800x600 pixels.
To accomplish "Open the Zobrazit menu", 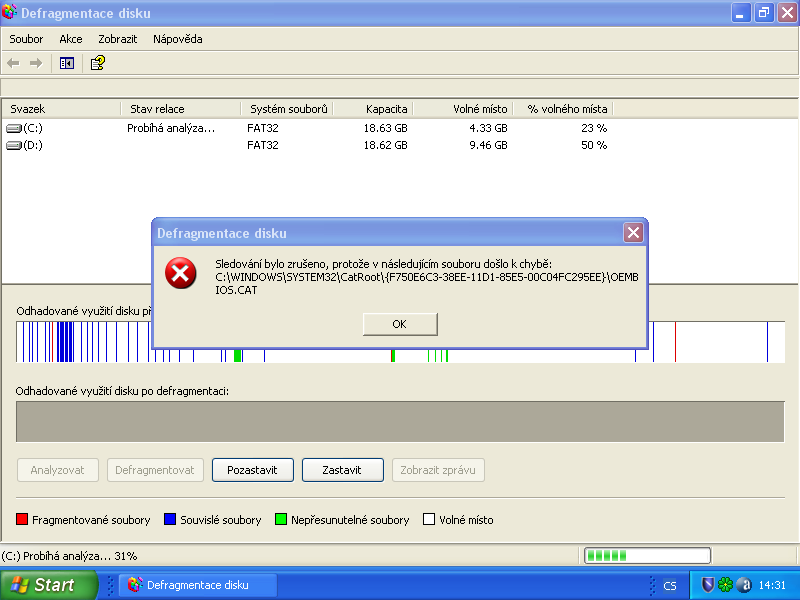I will [117, 39].
